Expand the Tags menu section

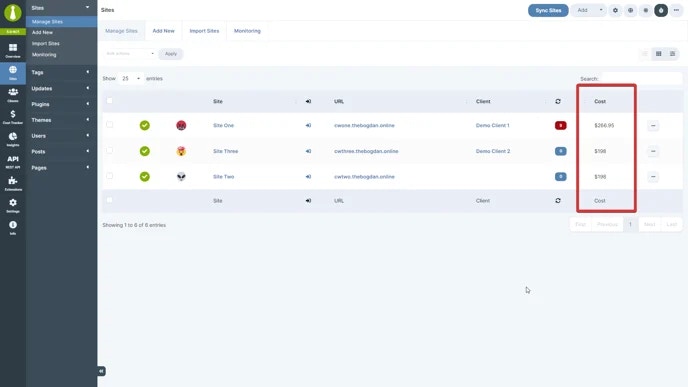[61, 72]
